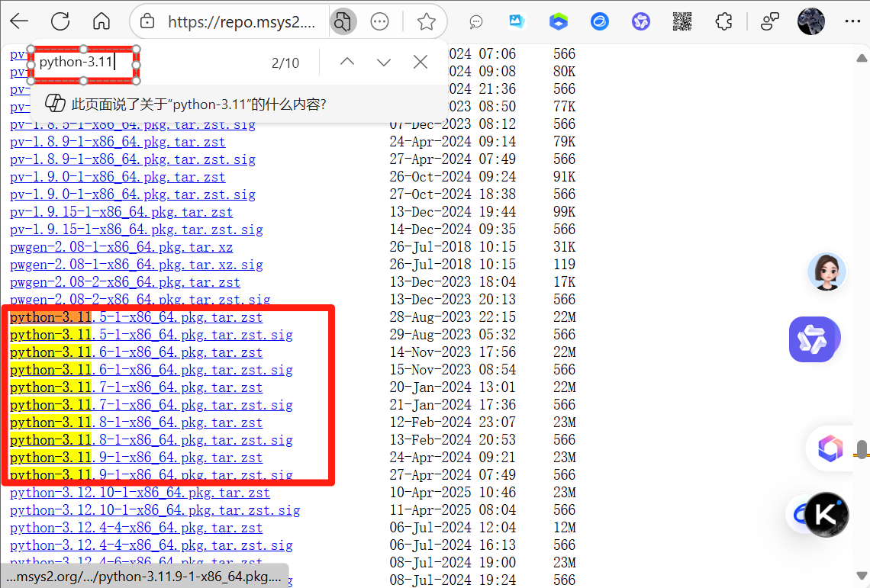Image resolution: width=870 pixels, height=588 pixels.
Task: Open python-3.11.7-1-x86_64.pkg.tar.zst.sig
Action: point(151,405)
